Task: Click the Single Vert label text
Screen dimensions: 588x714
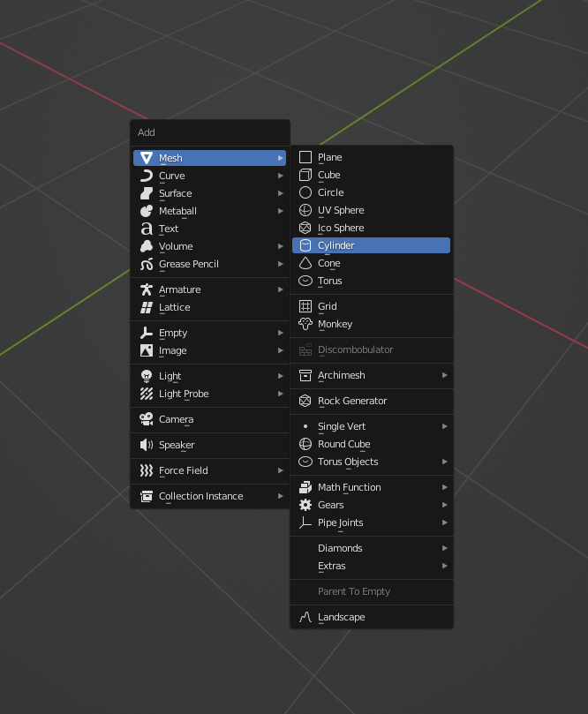Action: 342,426
